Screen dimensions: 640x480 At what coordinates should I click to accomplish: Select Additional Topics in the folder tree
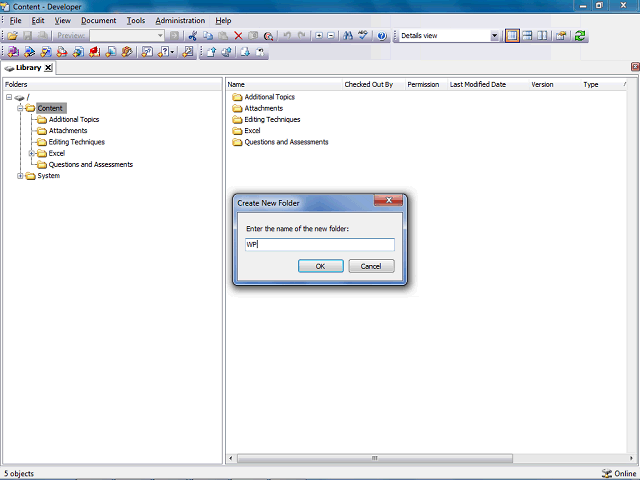coord(74,120)
